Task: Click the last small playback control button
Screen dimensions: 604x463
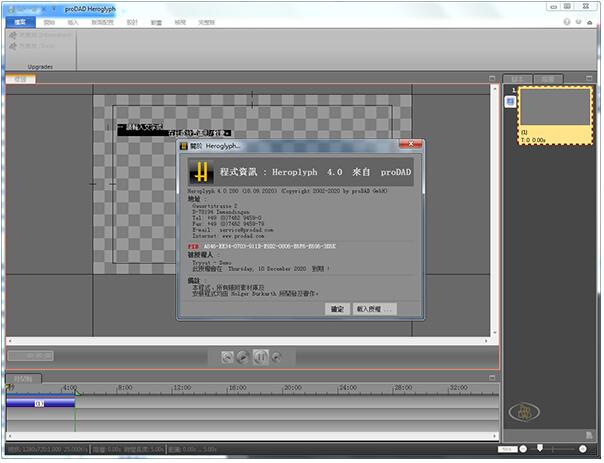Action: pos(277,357)
